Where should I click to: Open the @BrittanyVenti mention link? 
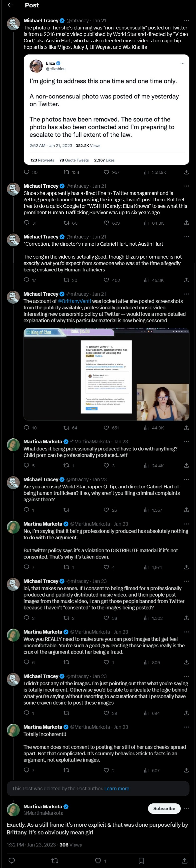[74, 301]
